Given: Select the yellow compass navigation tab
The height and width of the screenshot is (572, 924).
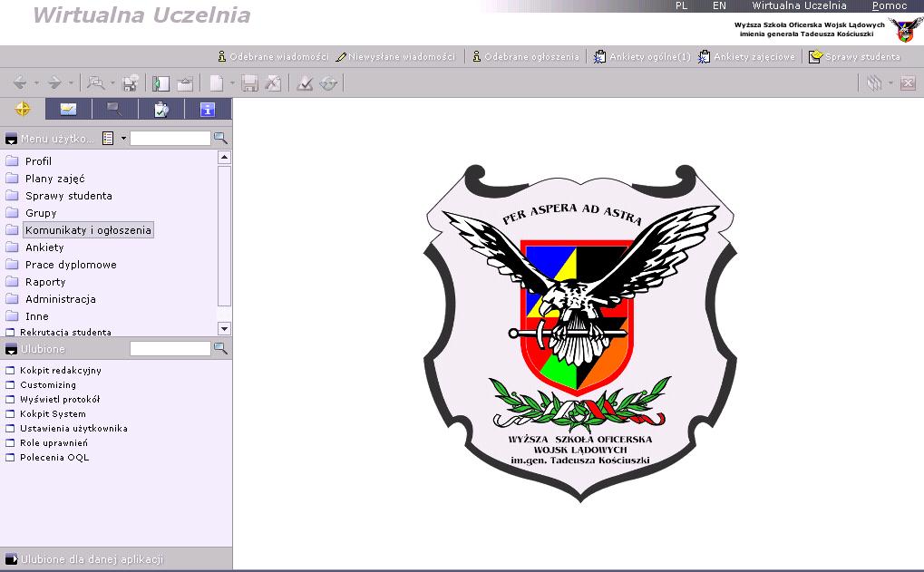Looking at the screenshot, I should click(23, 109).
